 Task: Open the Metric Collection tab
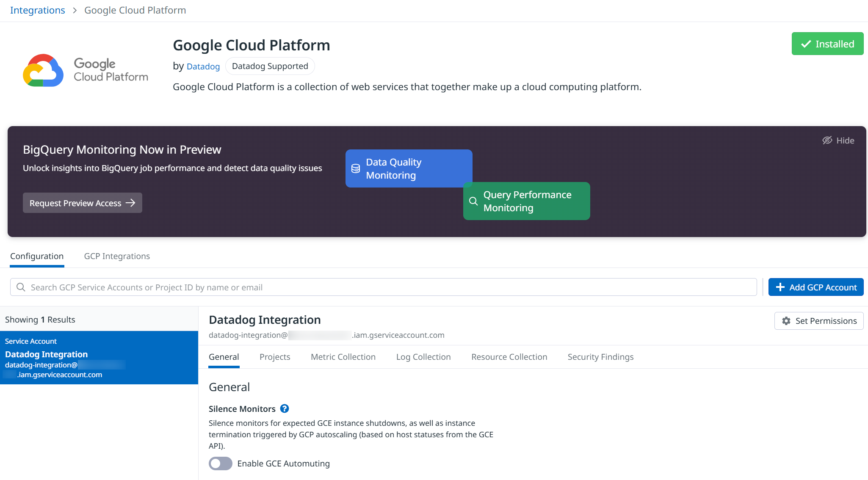(x=343, y=357)
